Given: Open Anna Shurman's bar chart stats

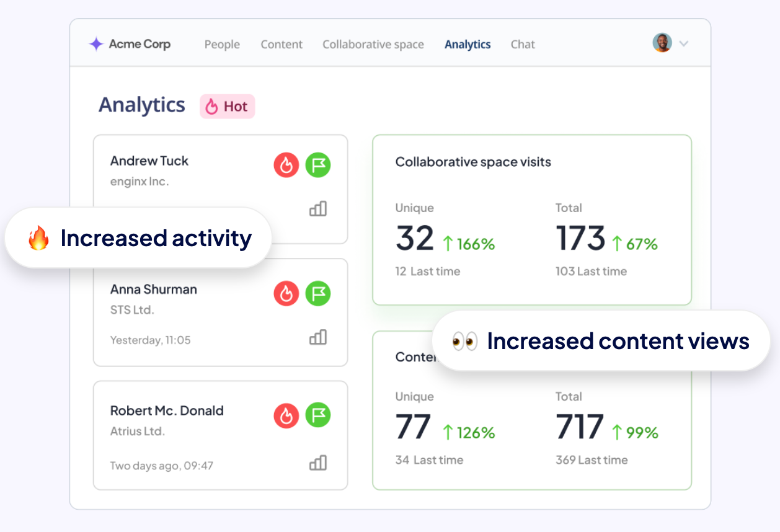Looking at the screenshot, I should click(318, 337).
